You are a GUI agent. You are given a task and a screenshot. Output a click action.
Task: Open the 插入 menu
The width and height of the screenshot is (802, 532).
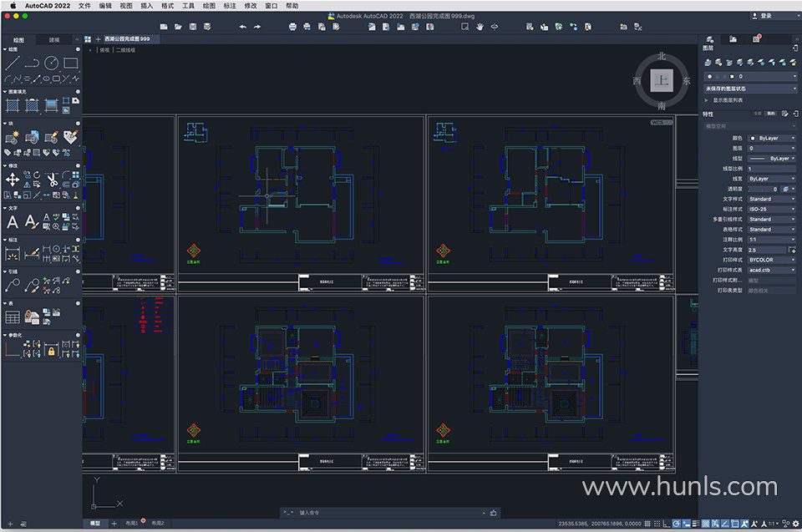tap(147, 6)
